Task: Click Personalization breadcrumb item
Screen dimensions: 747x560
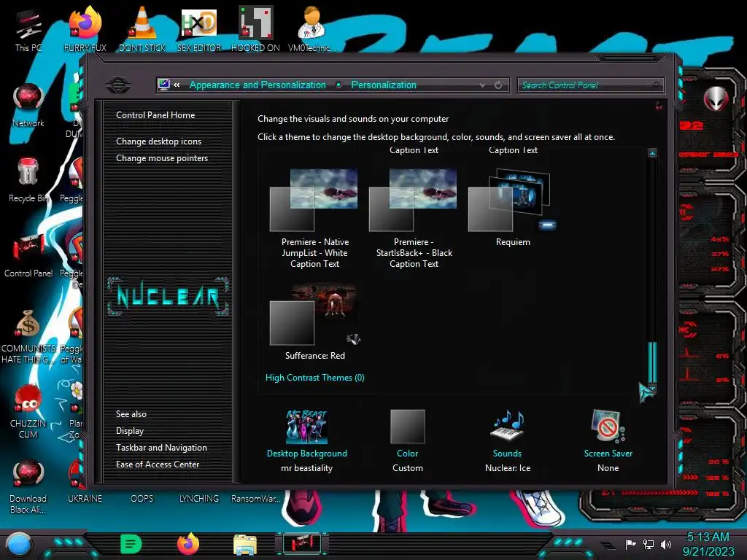Action: tap(384, 85)
